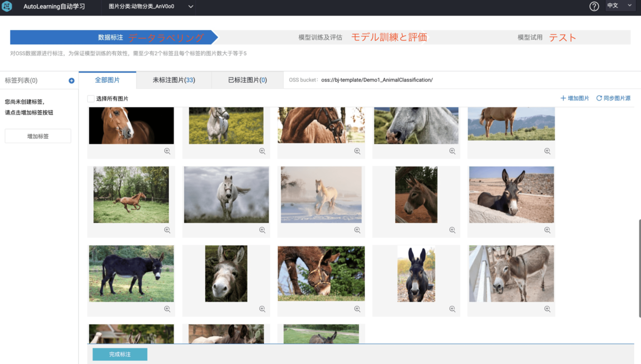Go to the 模型训练及评估 step

point(320,37)
